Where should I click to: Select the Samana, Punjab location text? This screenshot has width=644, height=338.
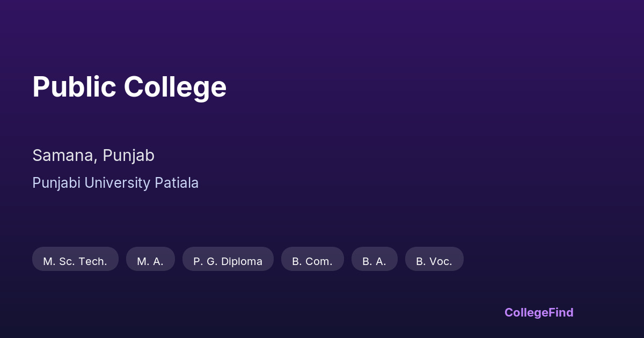[x=93, y=156]
